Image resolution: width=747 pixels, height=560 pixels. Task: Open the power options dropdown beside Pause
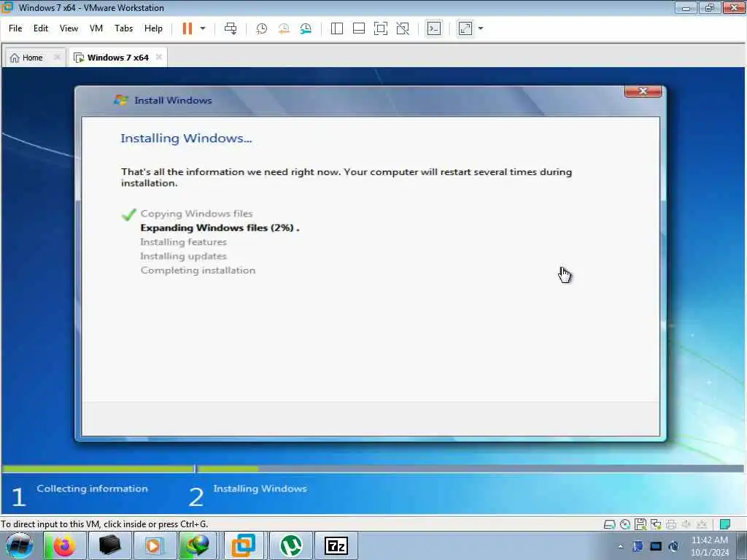point(203,28)
